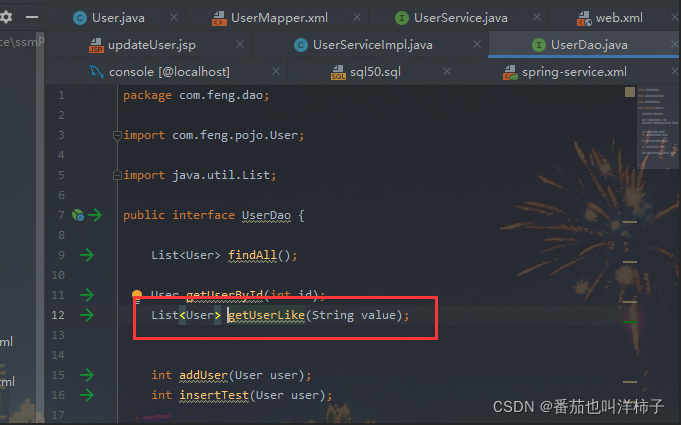Open the spring-service.xml tab
The image size is (681, 425).
(x=574, y=72)
